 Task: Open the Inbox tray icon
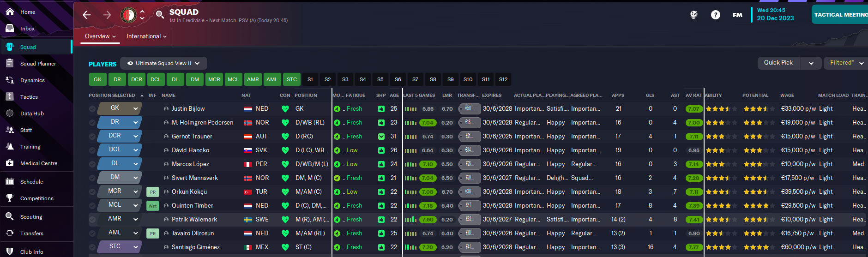tap(10, 28)
